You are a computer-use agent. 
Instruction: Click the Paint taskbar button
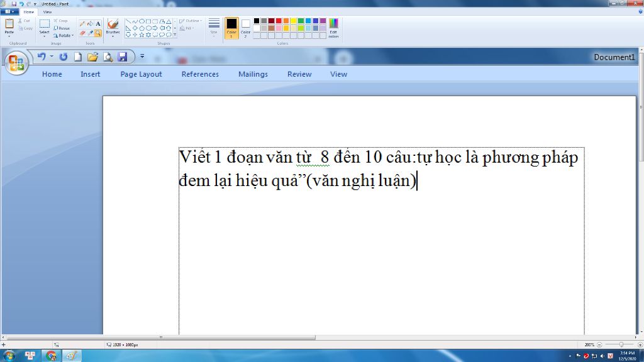pyautogui.click(x=72, y=356)
